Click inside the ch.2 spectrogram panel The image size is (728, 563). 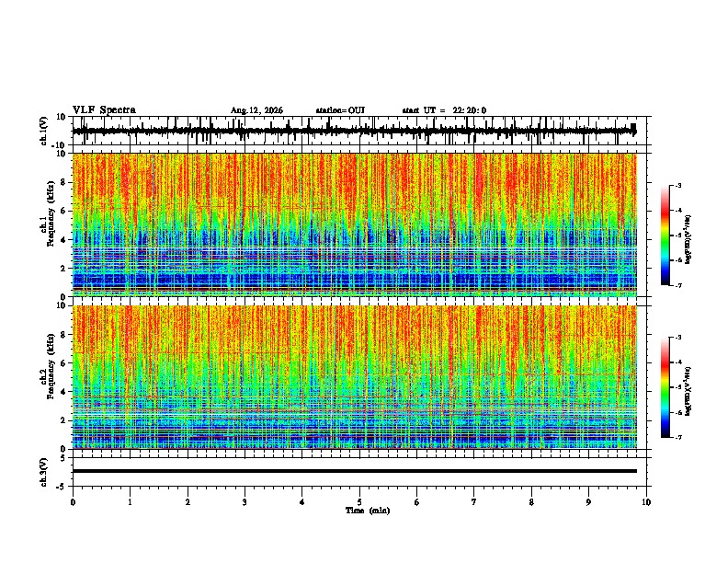pos(354,377)
